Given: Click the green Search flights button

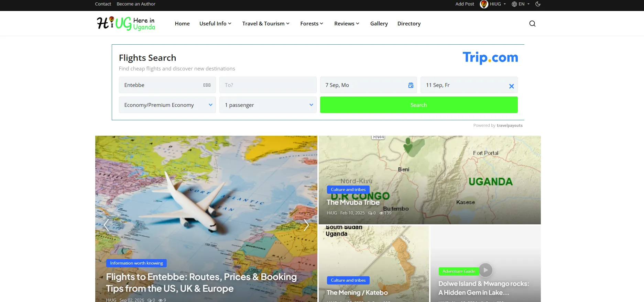Looking at the screenshot, I should click(419, 105).
